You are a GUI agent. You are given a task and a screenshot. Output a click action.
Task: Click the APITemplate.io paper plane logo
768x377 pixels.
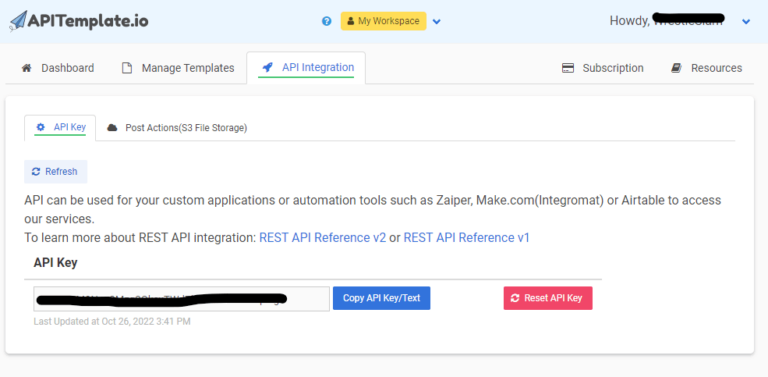18,21
